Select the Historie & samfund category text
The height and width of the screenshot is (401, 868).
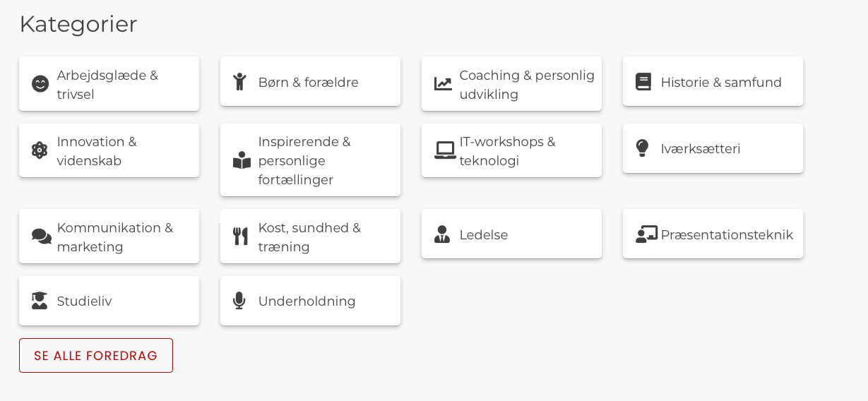click(x=721, y=82)
